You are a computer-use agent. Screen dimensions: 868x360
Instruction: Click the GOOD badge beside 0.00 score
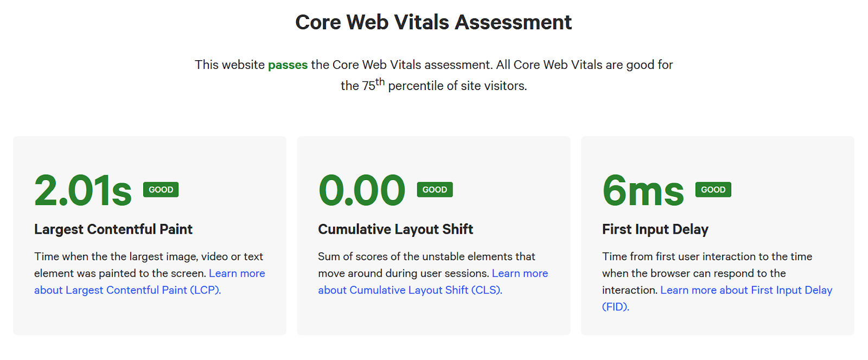(435, 190)
